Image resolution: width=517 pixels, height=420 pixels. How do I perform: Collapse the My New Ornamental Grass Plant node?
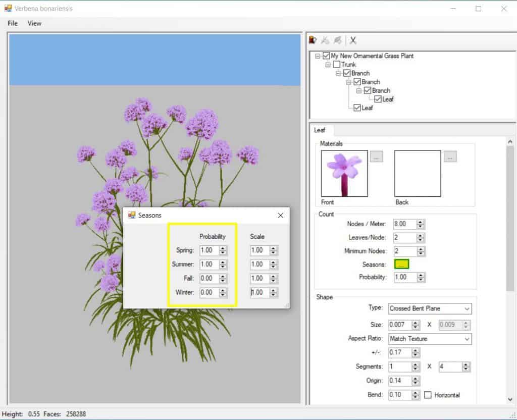click(x=318, y=56)
